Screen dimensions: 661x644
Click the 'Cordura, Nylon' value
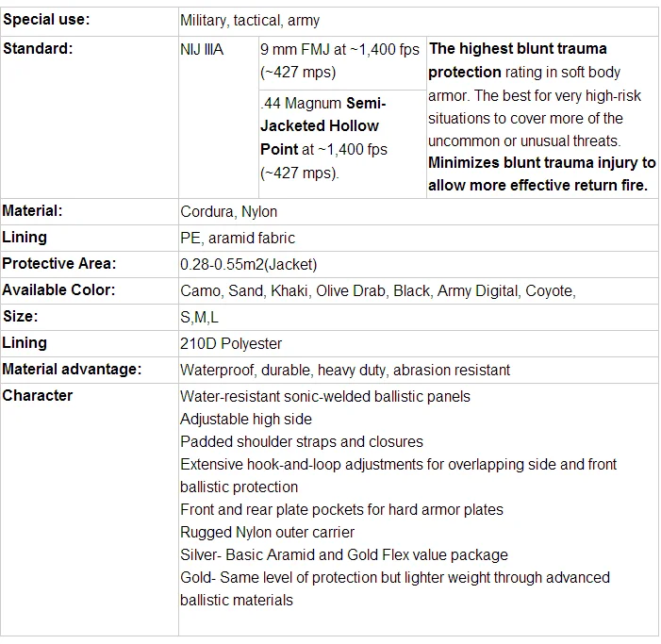point(228,211)
